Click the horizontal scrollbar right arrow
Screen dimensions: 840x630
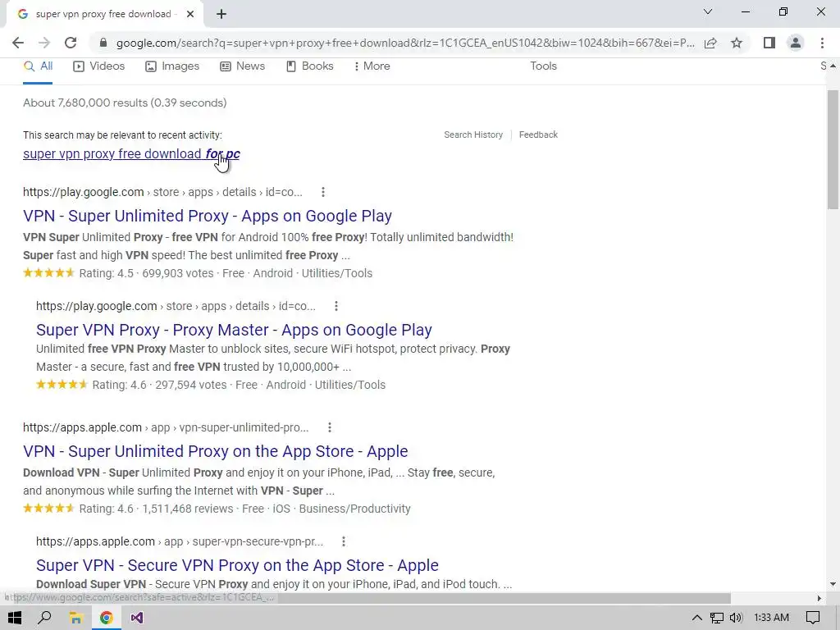(819, 598)
